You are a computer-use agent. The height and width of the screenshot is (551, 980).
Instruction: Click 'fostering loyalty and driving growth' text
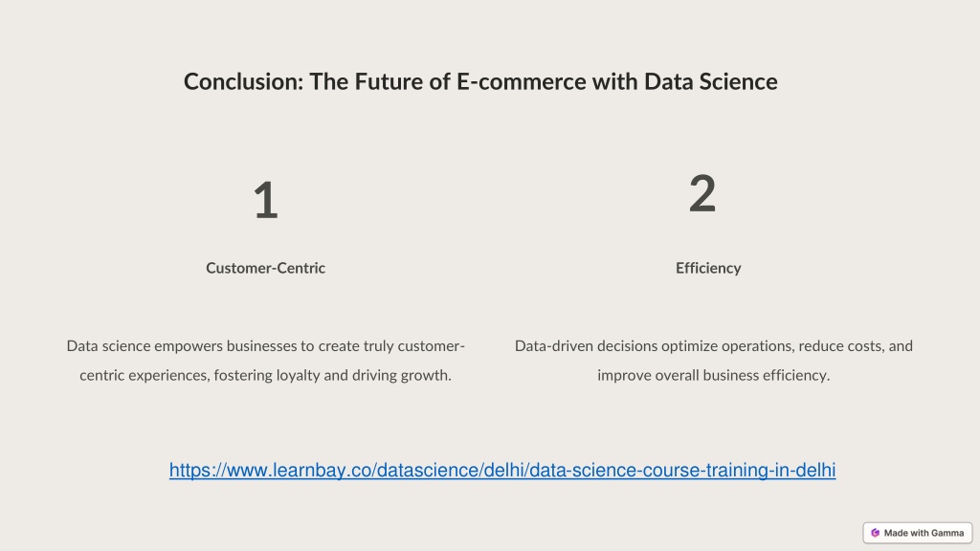(x=332, y=375)
